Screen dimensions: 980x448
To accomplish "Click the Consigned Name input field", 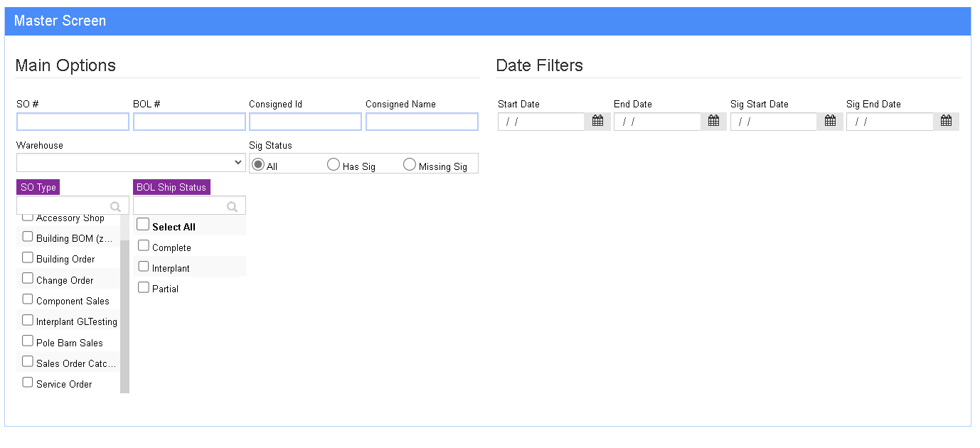I will pos(422,122).
